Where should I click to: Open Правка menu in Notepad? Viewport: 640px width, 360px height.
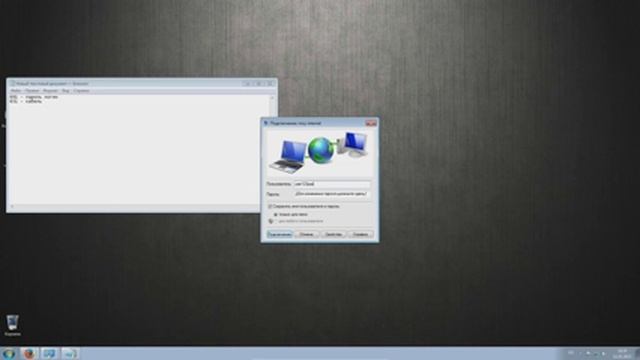[x=32, y=91]
